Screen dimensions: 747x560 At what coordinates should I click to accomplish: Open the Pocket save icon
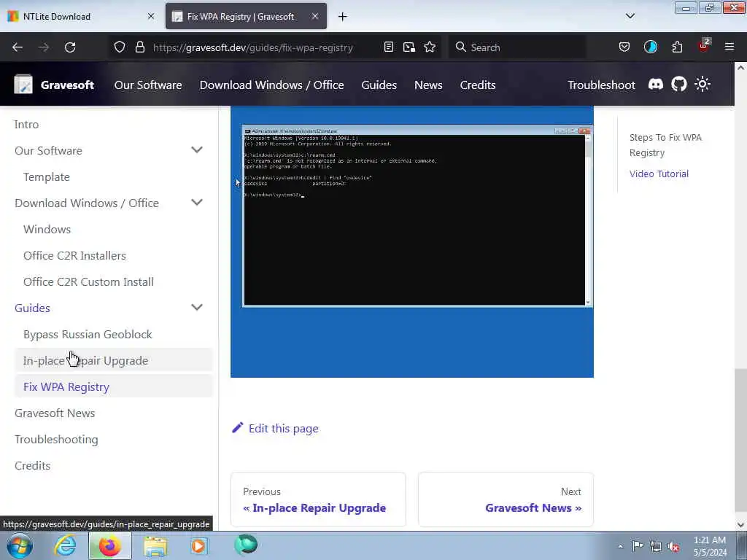point(624,47)
